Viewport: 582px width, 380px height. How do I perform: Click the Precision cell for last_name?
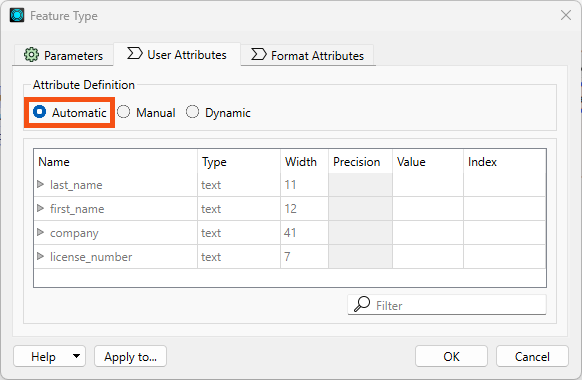(360, 185)
